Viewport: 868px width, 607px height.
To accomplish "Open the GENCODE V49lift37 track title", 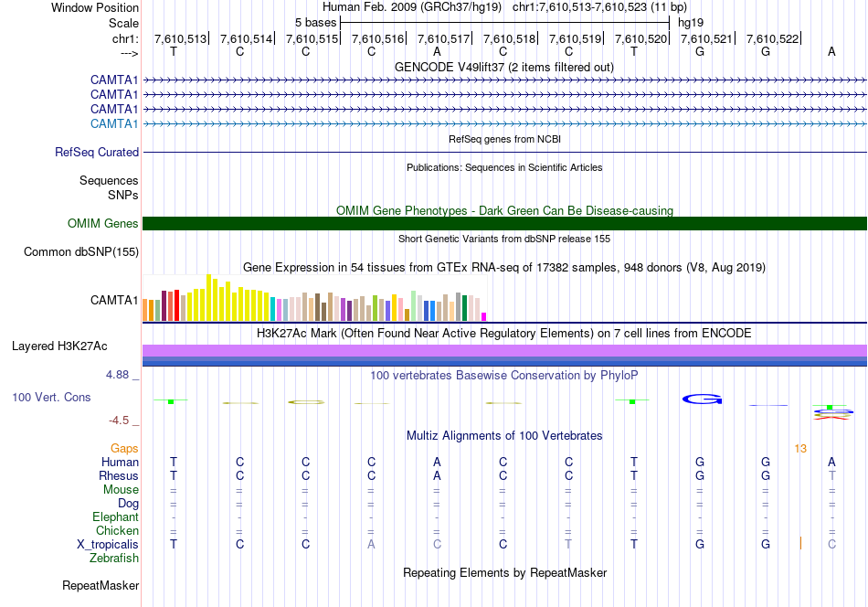I will (x=504, y=67).
